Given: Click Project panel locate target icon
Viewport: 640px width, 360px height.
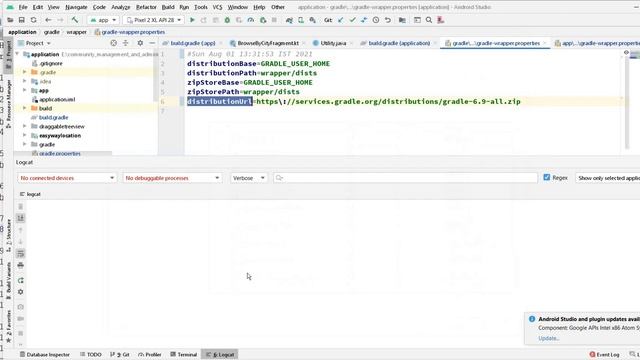Looking at the screenshot, I should pos(113,43).
